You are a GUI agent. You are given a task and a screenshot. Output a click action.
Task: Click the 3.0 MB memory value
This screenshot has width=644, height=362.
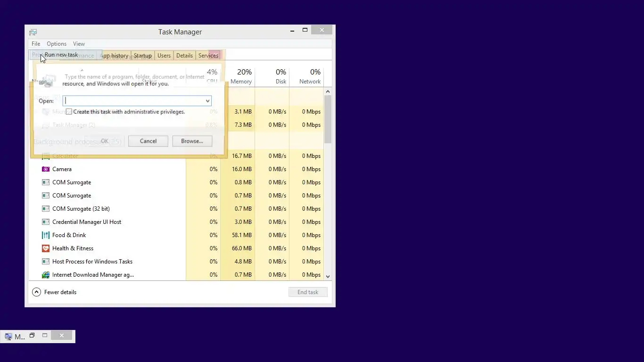243,222
